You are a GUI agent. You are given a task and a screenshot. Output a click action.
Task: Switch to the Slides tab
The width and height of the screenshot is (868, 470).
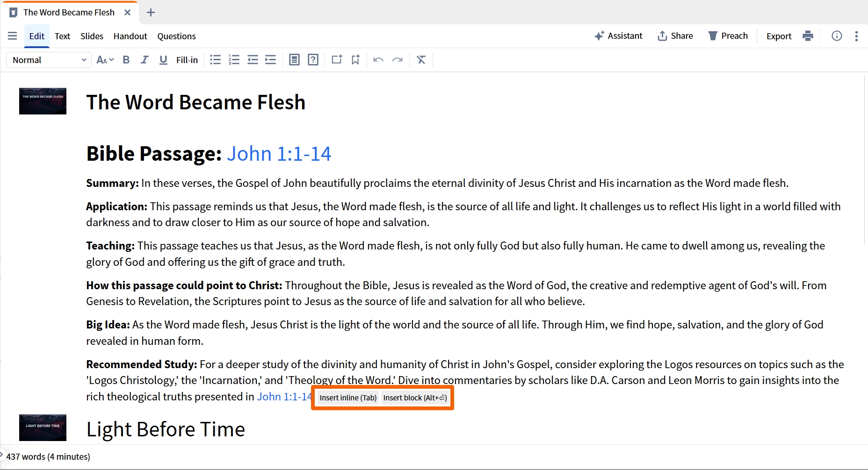pos(92,36)
